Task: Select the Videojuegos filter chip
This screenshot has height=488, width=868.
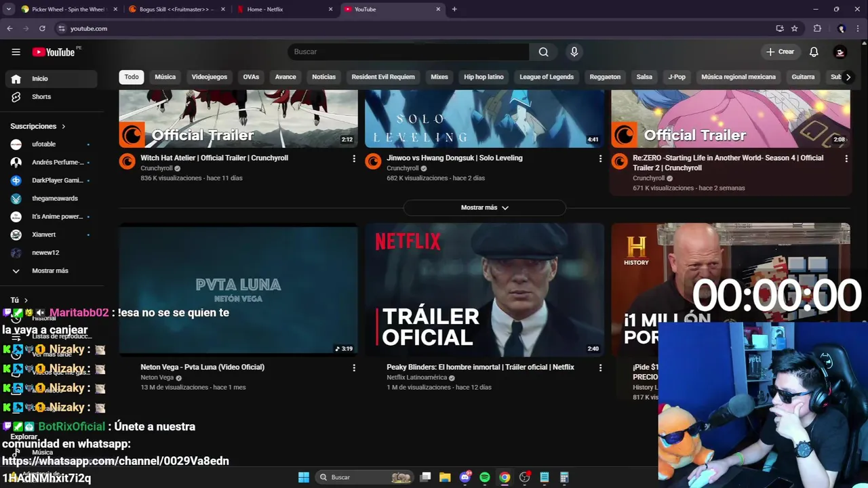Action: (210, 77)
